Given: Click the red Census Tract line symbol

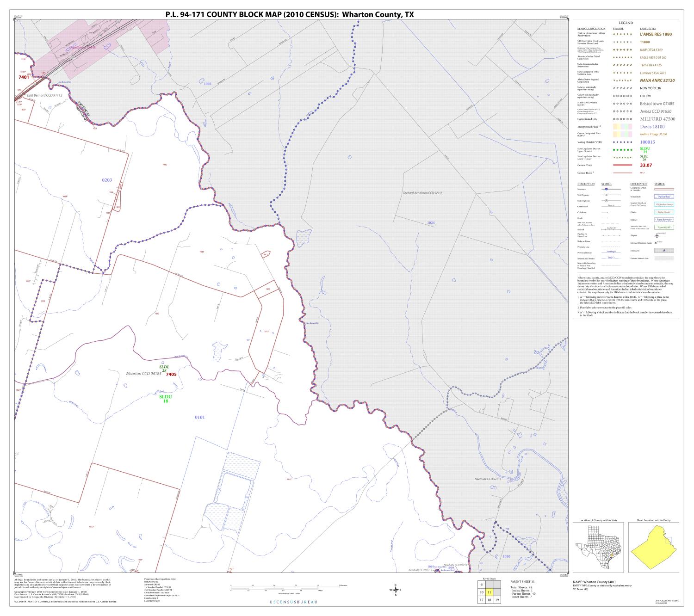Looking at the screenshot, I should point(623,165).
